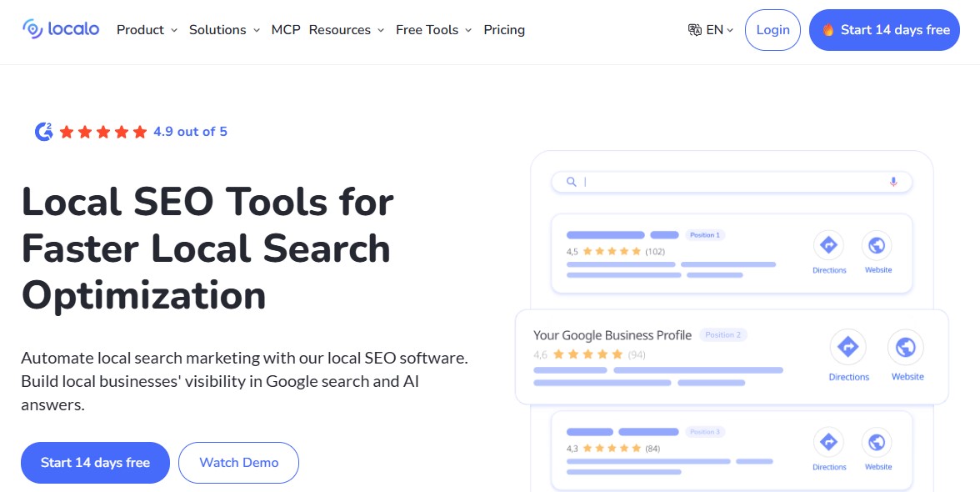
Task: Click the magnifier icon in search bar
Action: [x=572, y=182]
